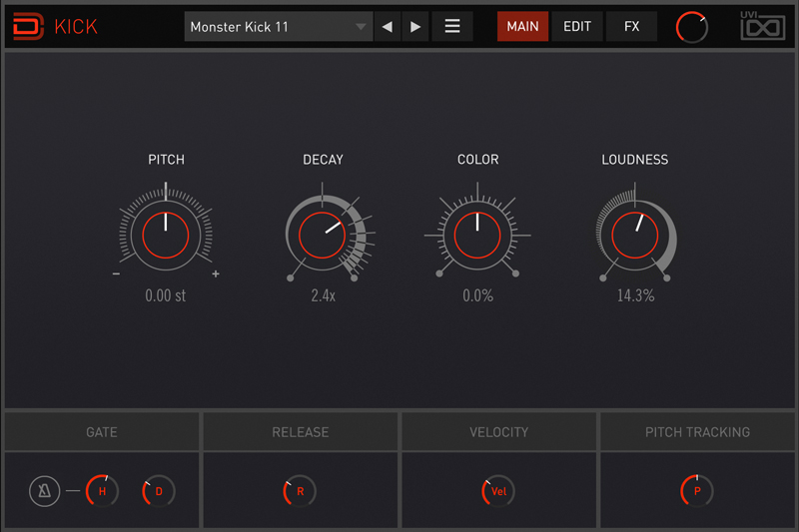799x532 pixels.
Task: Click the GATE section header
Action: click(x=102, y=432)
